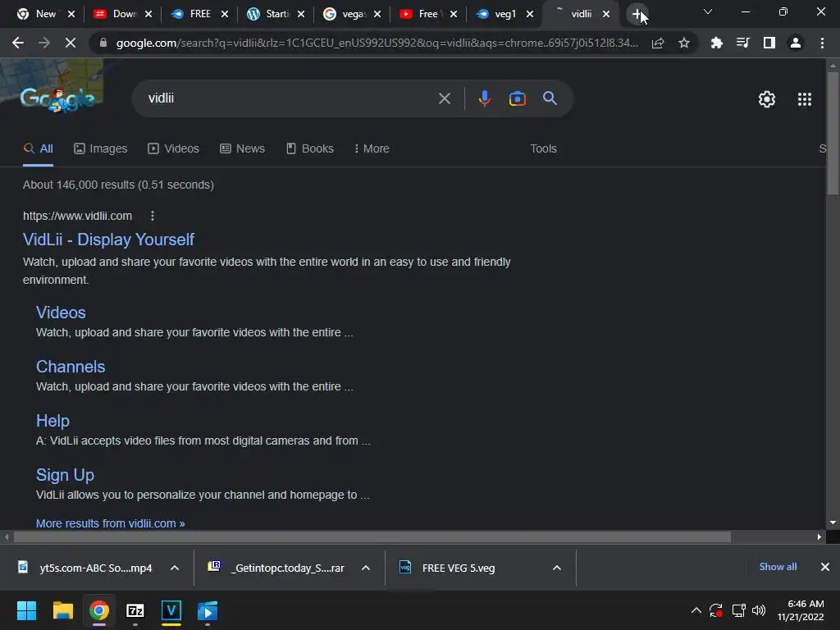Search by image with camera icon
This screenshot has width=840, height=630.
(x=517, y=98)
